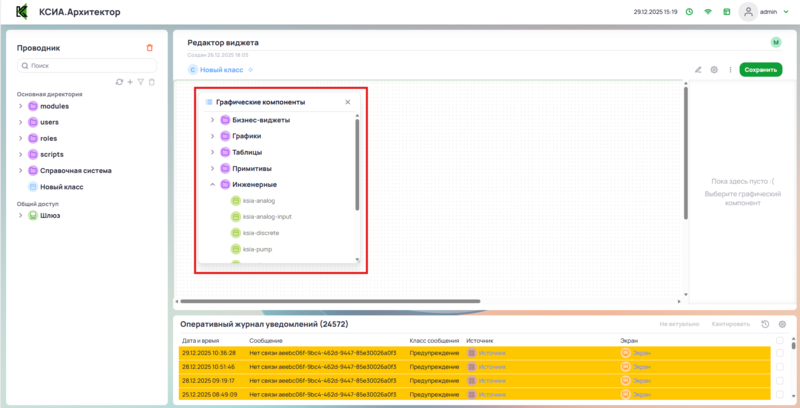
Task: Open widget editor settings gear icon
Action: pyautogui.click(x=714, y=70)
